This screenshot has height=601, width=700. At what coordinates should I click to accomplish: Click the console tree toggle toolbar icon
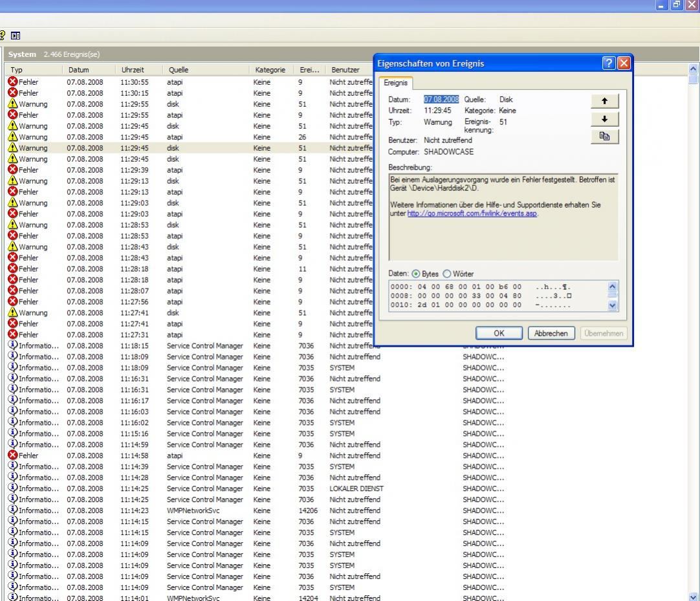coord(16,36)
